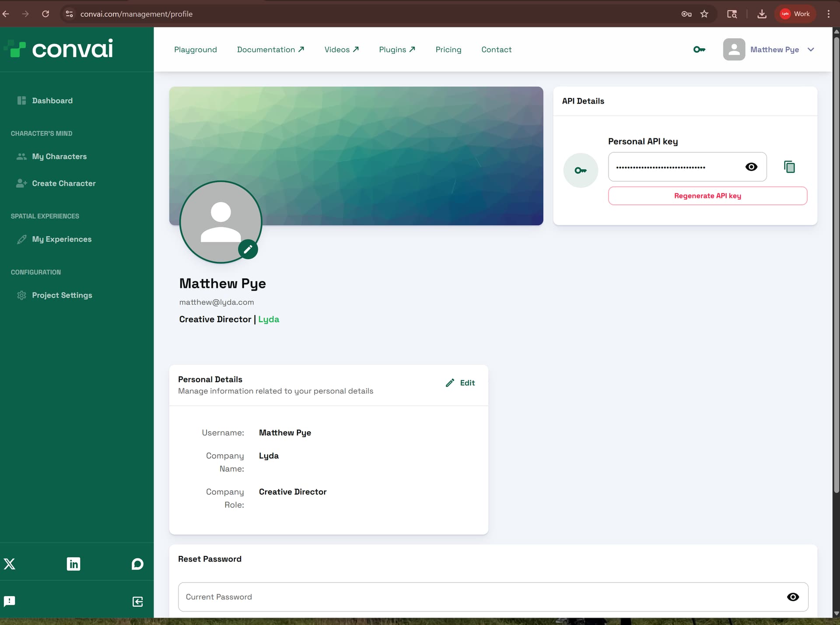The width and height of the screenshot is (840, 625).
Task: Click the page vertical scrollbar
Action: click(836, 263)
